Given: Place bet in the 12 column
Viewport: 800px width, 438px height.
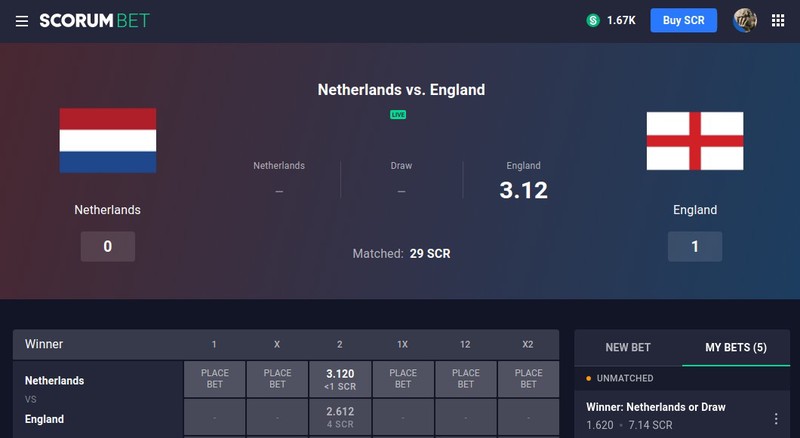Looking at the screenshot, I should (465, 379).
